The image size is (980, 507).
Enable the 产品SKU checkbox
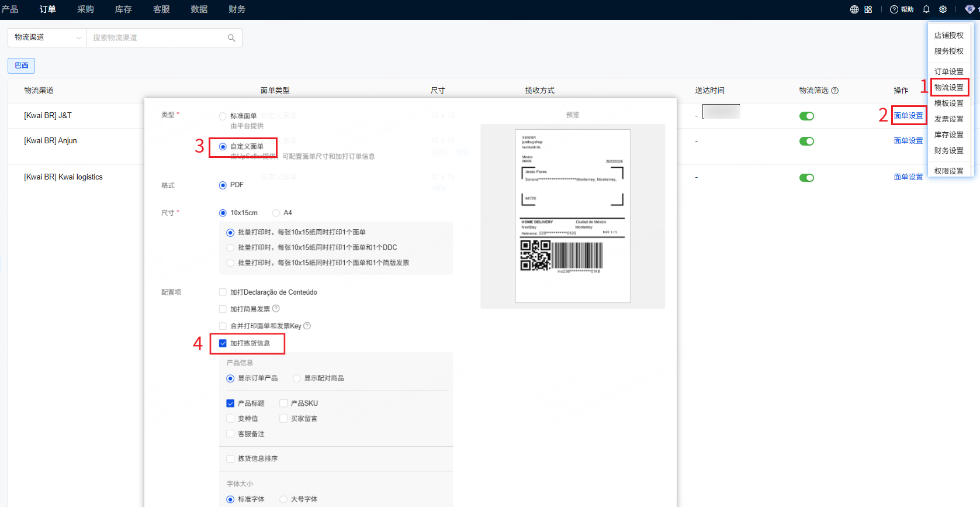point(283,403)
